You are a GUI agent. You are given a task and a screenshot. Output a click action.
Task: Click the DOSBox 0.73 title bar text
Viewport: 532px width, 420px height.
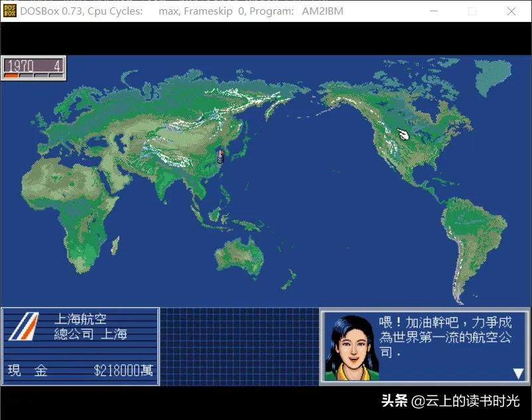click(80, 11)
